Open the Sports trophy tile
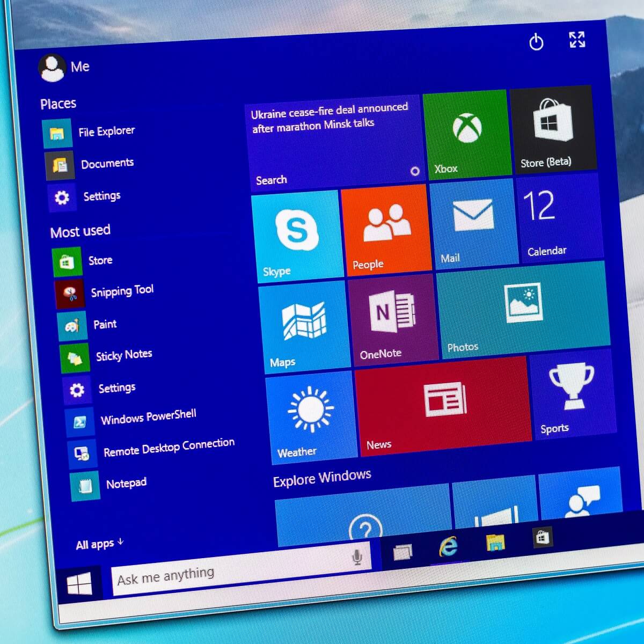 572,394
